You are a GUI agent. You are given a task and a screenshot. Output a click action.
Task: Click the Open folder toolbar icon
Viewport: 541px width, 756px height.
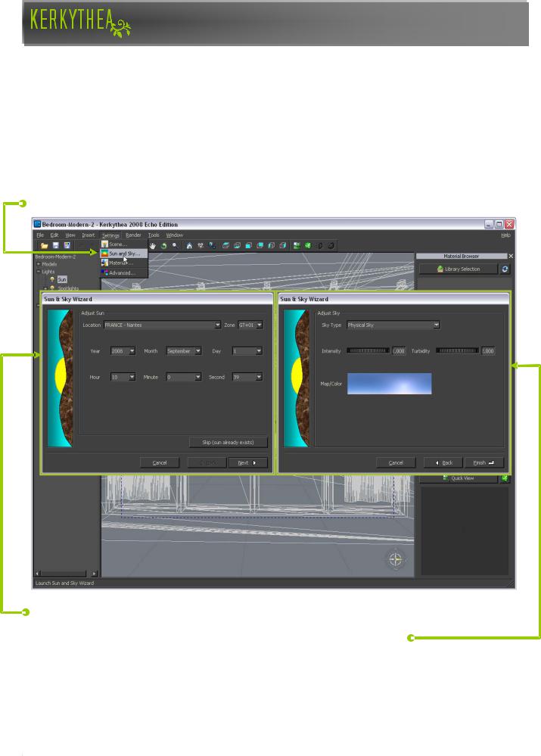click(x=45, y=246)
